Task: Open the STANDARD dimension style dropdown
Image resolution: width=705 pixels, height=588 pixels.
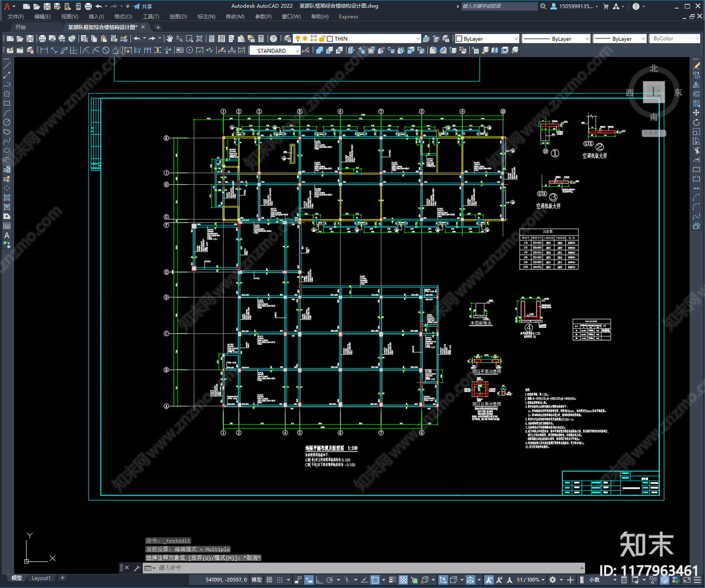Action: tap(275, 51)
